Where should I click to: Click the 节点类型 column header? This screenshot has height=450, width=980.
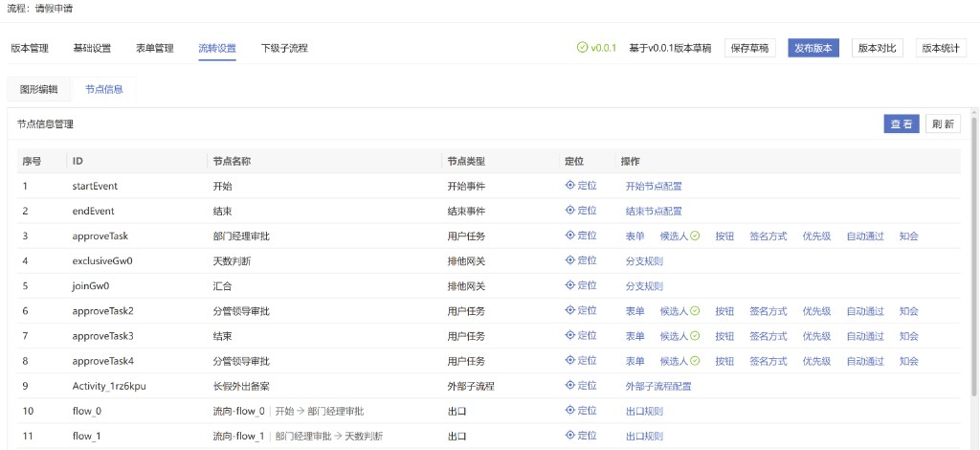click(466, 161)
